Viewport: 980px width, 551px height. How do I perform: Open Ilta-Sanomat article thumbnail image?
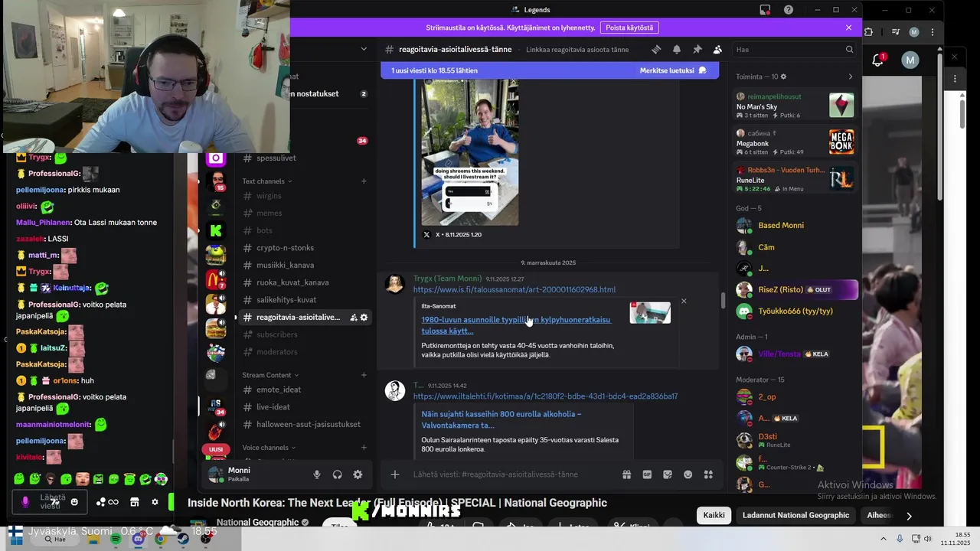point(650,313)
